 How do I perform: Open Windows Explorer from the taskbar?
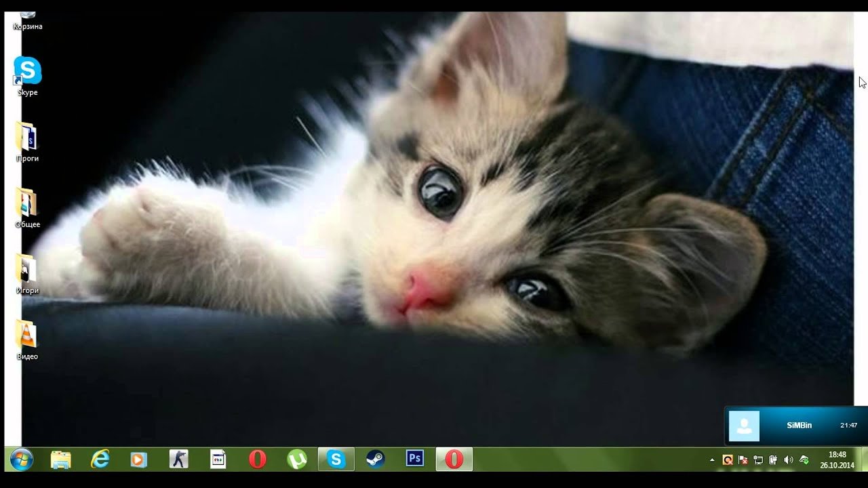61,460
